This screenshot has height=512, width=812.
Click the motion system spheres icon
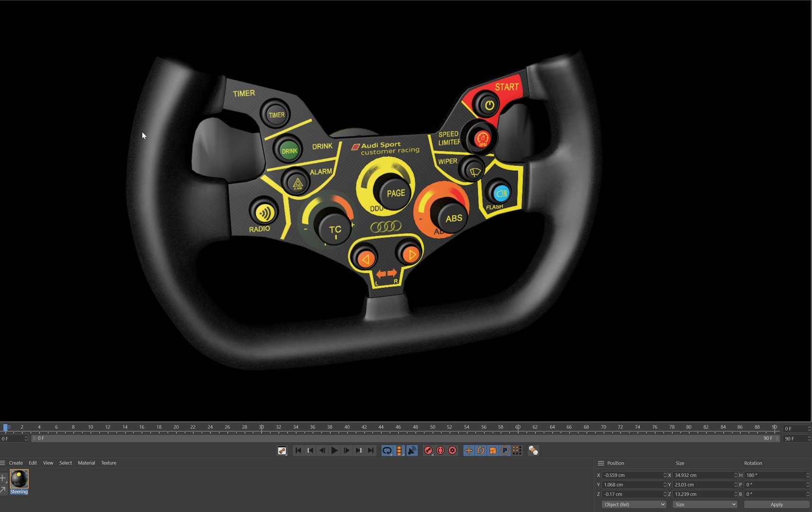[x=533, y=450]
